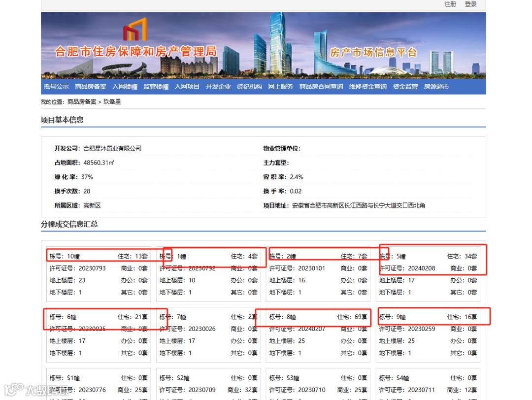
Task: Click turnover rate value 0.02
Action: pos(296,191)
